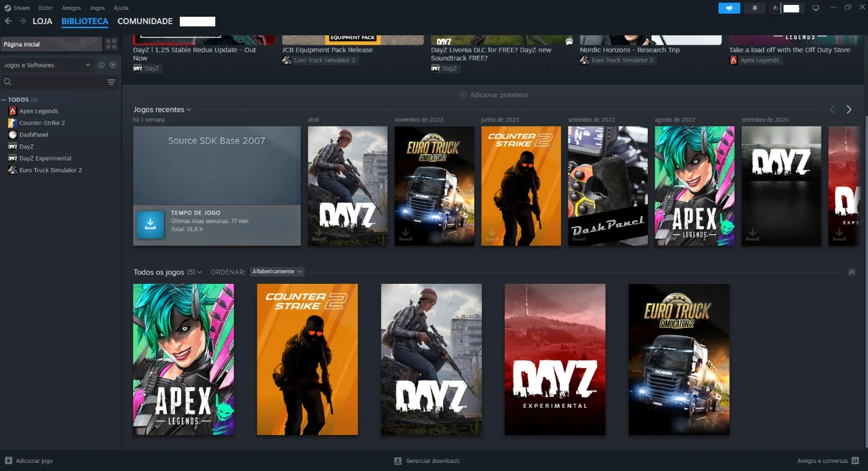Open the notifications bell
This screenshot has height=471, width=868.
[755, 8]
